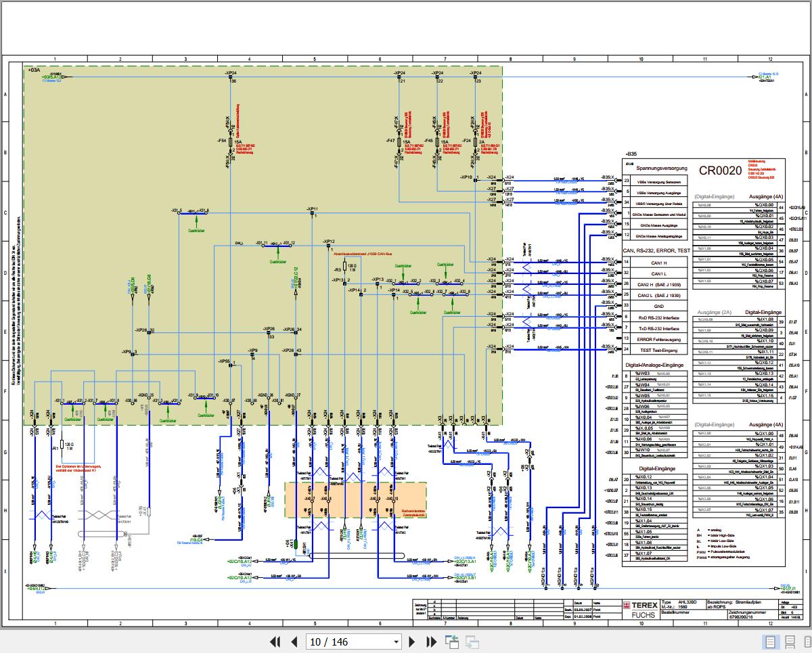Switch to single page view
The width and height of the screenshot is (812, 653).
[x=770, y=641]
